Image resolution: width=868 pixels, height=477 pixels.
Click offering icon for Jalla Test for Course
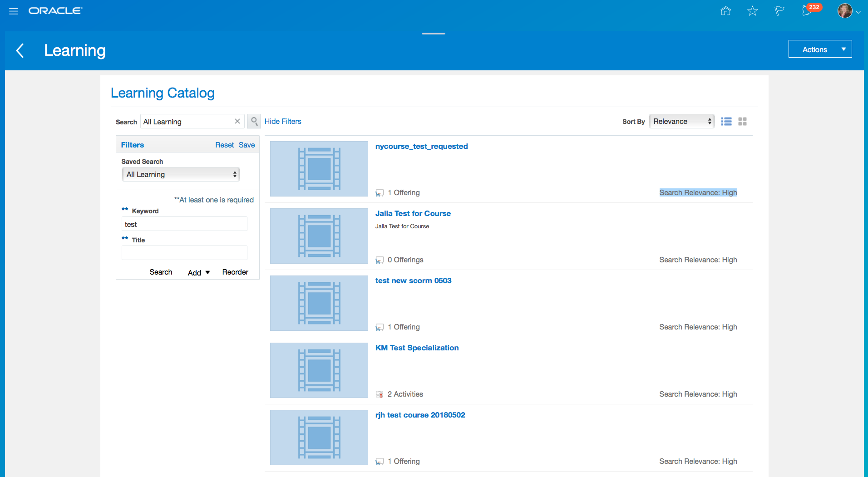(380, 260)
